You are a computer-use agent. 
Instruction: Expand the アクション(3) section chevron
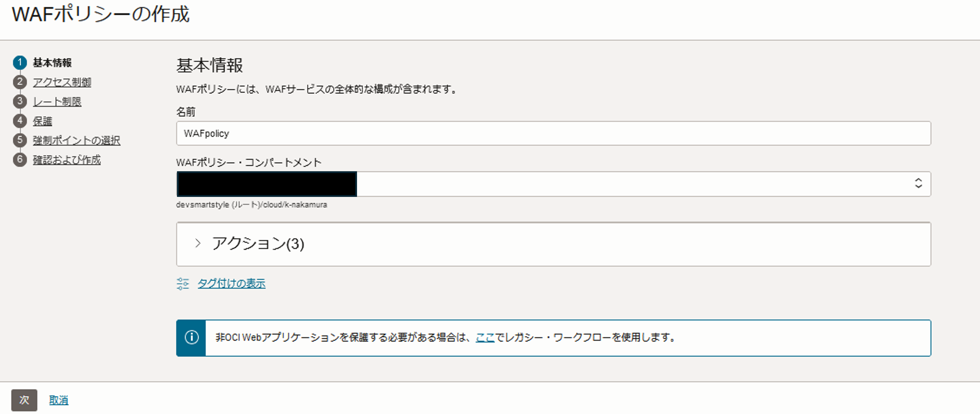198,244
